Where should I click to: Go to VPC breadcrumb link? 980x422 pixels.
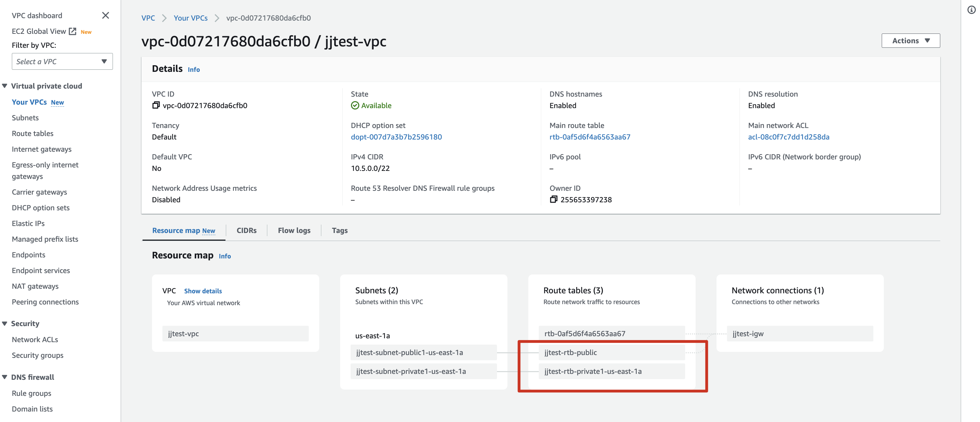point(148,18)
